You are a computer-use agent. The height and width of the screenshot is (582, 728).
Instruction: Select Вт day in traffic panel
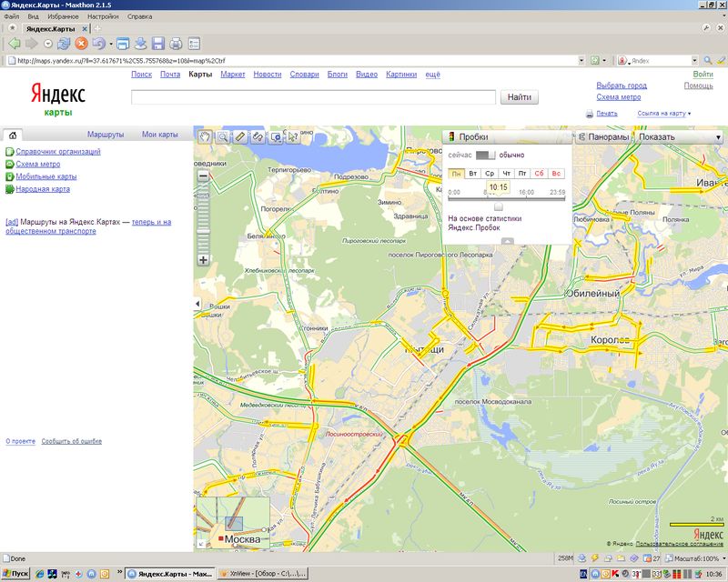click(472, 174)
